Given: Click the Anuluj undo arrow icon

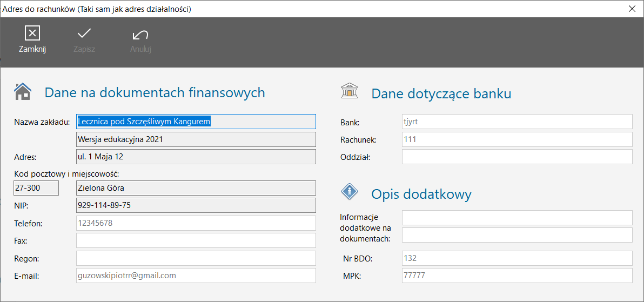Looking at the screenshot, I should (141, 35).
